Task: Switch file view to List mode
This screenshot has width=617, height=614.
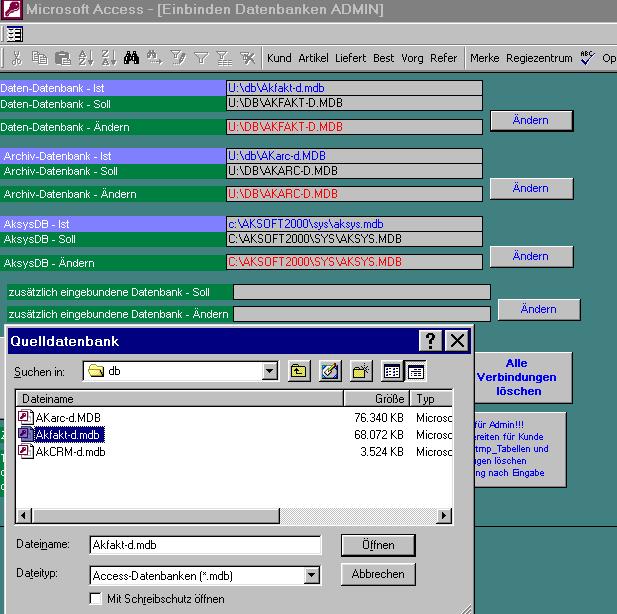Action: 393,372
